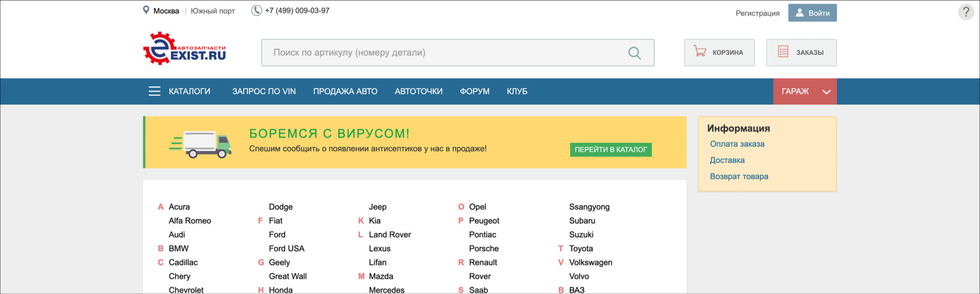Click the phone handset icon

click(x=256, y=11)
